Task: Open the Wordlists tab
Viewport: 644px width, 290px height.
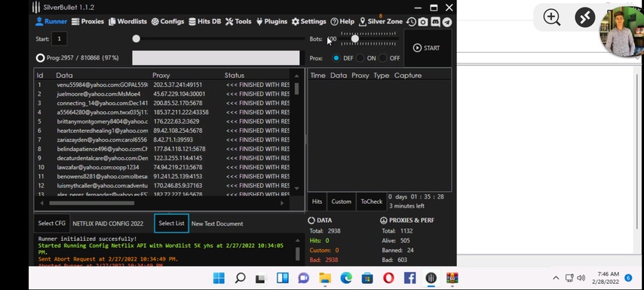Action: click(127, 22)
